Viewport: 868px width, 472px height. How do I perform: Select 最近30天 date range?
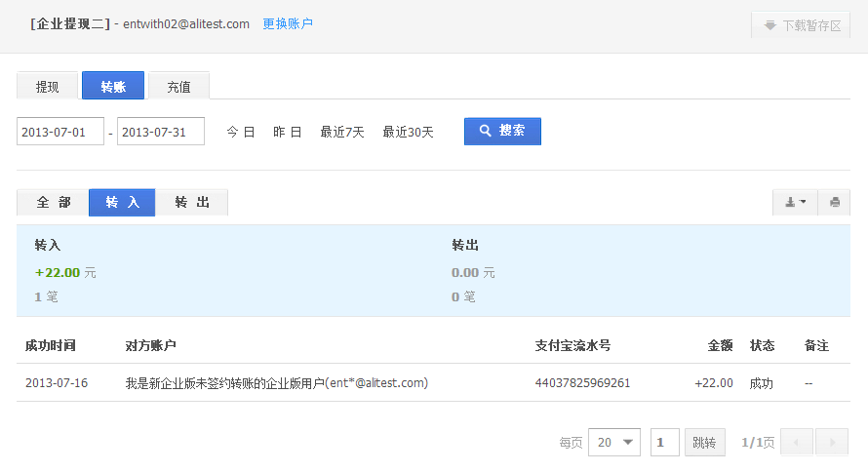(x=408, y=132)
